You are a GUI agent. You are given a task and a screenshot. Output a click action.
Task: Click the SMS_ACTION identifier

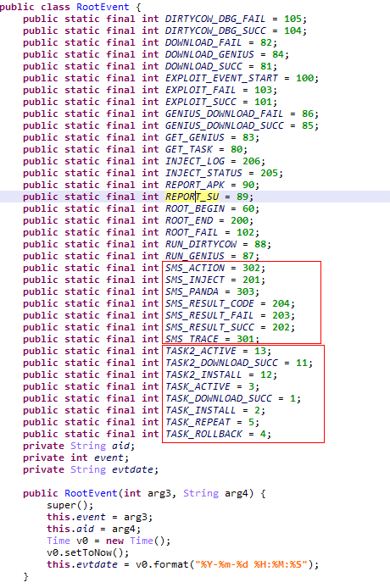(x=195, y=268)
